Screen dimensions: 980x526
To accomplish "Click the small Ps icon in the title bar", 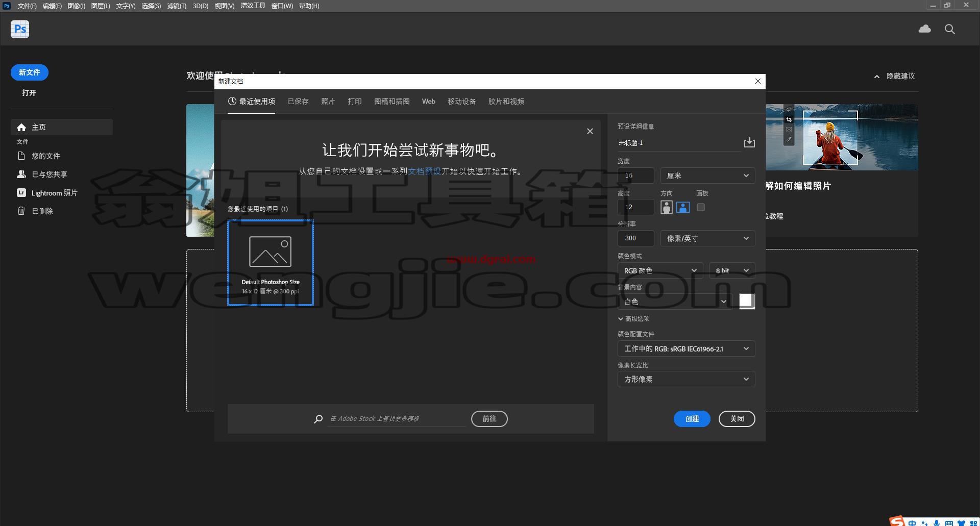I will click(x=7, y=6).
